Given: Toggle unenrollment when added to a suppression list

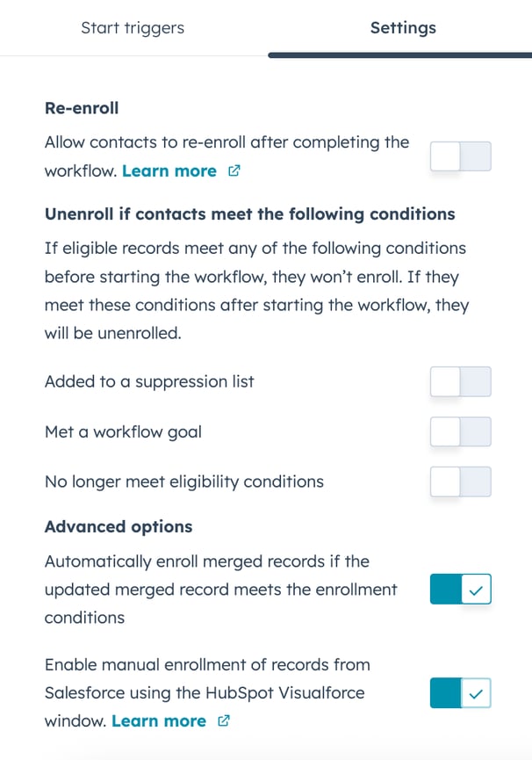Looking at the screenshot, I should tap(460, 381).
